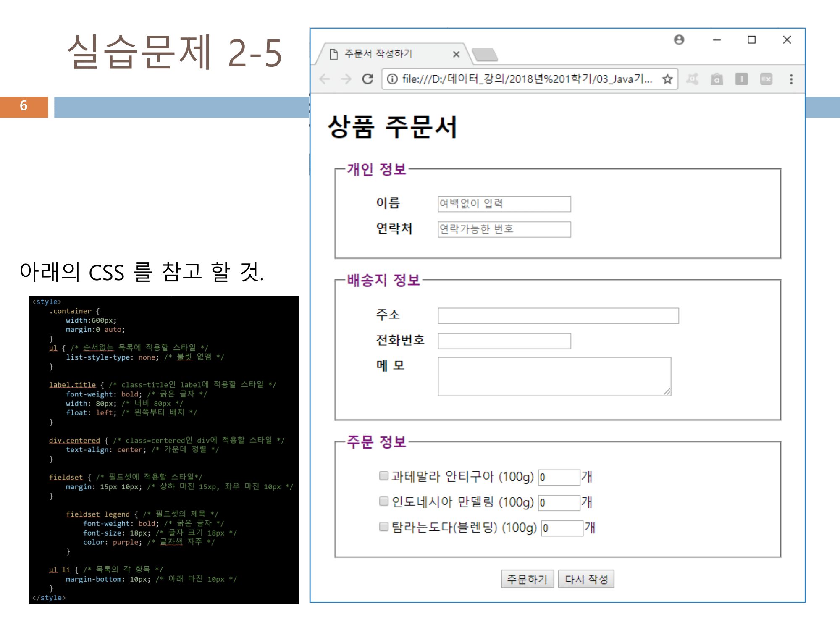
Task: Click the 개인 정보 legend
Action: pyautogui.click(x=377, y=169)
